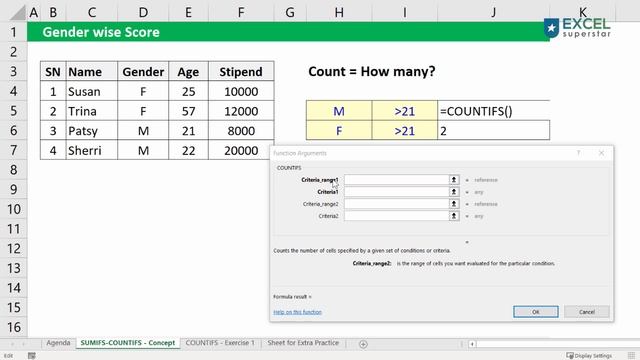This screenshot has height=360, width=640.
Task: Click stipend value 20000
Action: [x=241, y=150]
